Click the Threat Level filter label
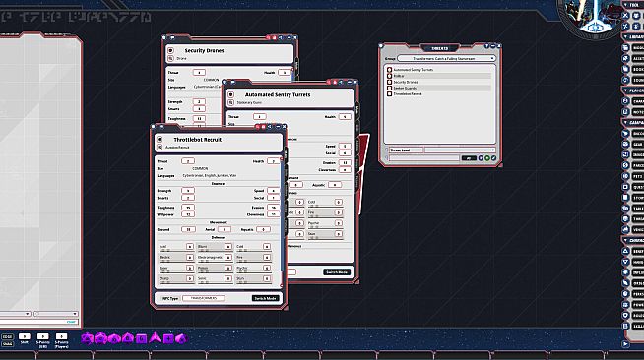 click(x=406, y=150)
